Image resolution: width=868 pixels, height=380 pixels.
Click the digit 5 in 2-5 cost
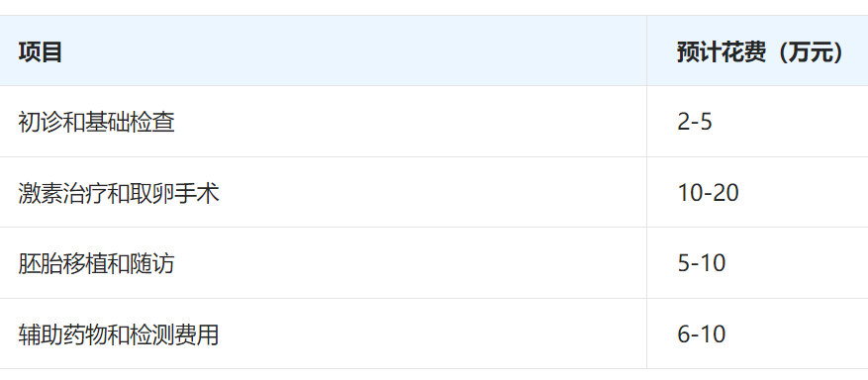[x=706, y=123]
